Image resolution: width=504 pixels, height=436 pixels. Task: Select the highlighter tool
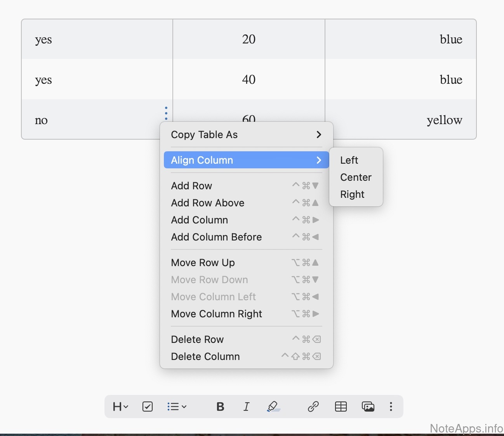click(273, 407)
